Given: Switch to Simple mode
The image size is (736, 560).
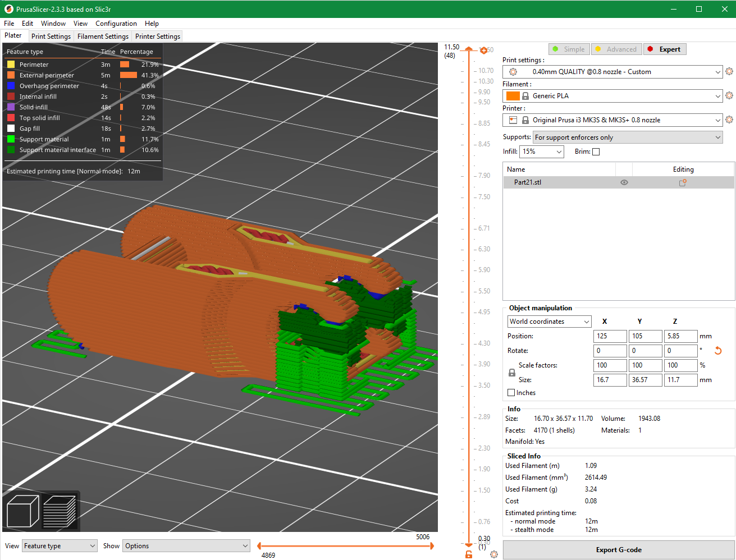Looking at the screenshot, I should (569, 49).
